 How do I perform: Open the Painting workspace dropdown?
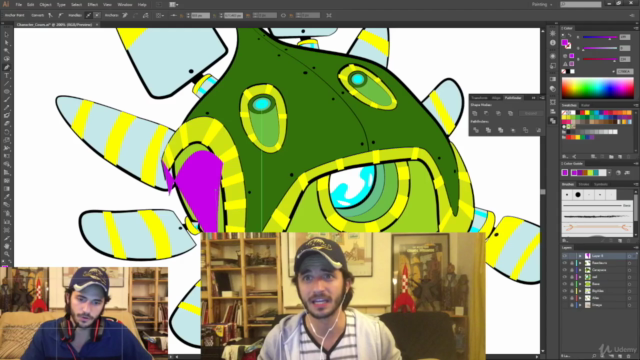click(542, 4)
